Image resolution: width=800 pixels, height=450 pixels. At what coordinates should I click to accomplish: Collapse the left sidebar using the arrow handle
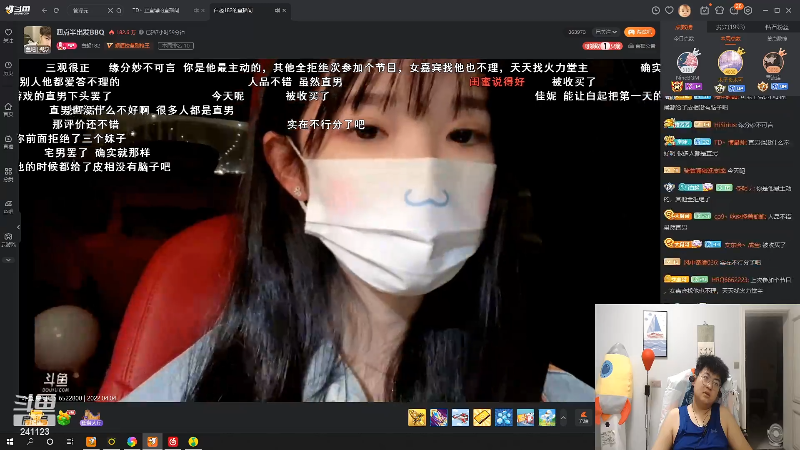[x=18, y=227]
